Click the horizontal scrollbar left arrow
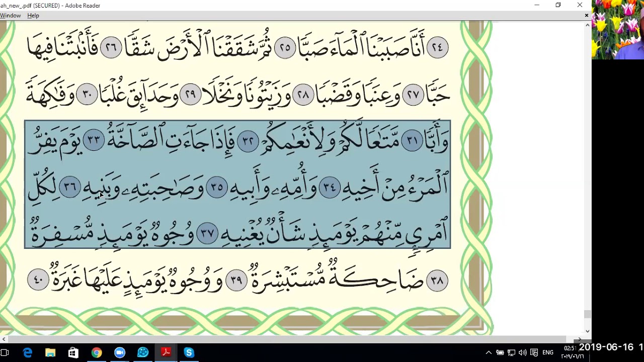 [4, 339]
